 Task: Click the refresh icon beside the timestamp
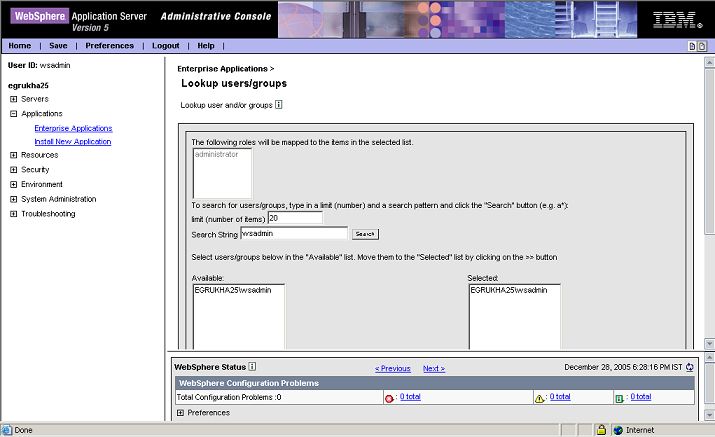(x=689, y=367)
